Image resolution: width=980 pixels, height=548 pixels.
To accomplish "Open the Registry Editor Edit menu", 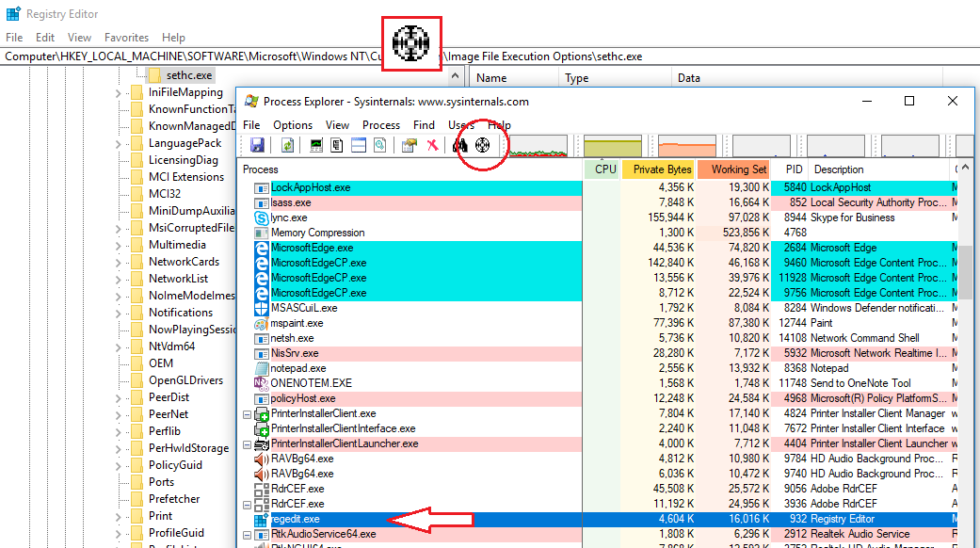I will pyautogui.click(x=45, y=38).
